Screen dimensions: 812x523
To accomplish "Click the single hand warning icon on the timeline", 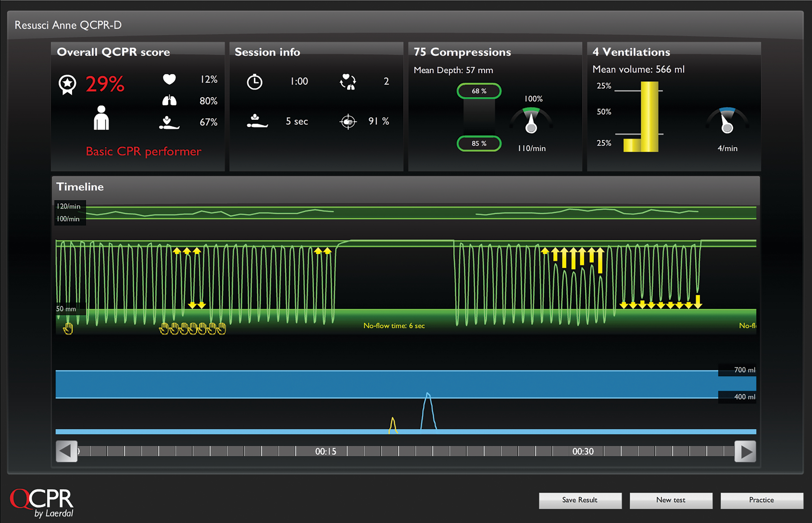I will click(x=68, y=328).
